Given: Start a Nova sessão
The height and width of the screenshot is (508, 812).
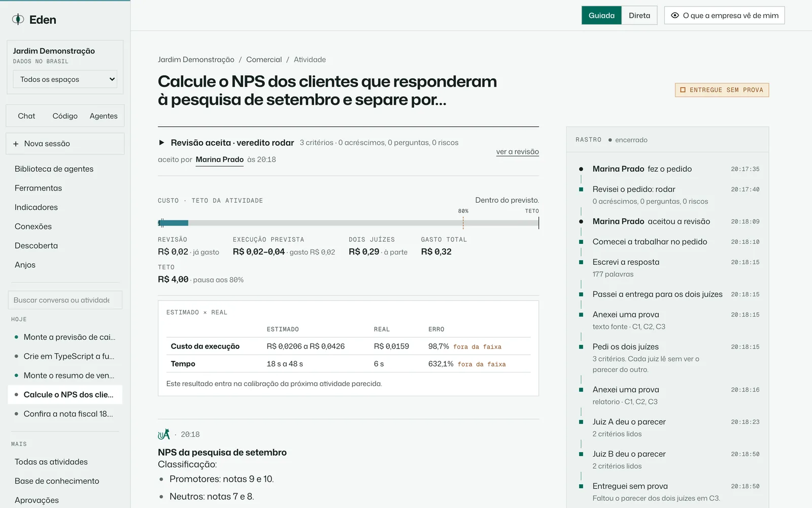Looking at the screenshot, I should click(65, 144).
